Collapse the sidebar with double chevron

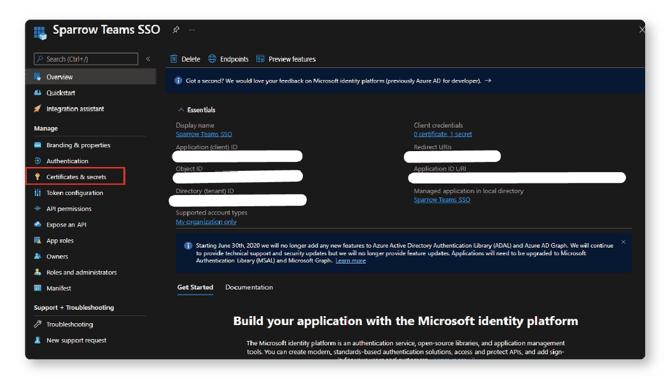pyautogui.click(x=148, y=59)
